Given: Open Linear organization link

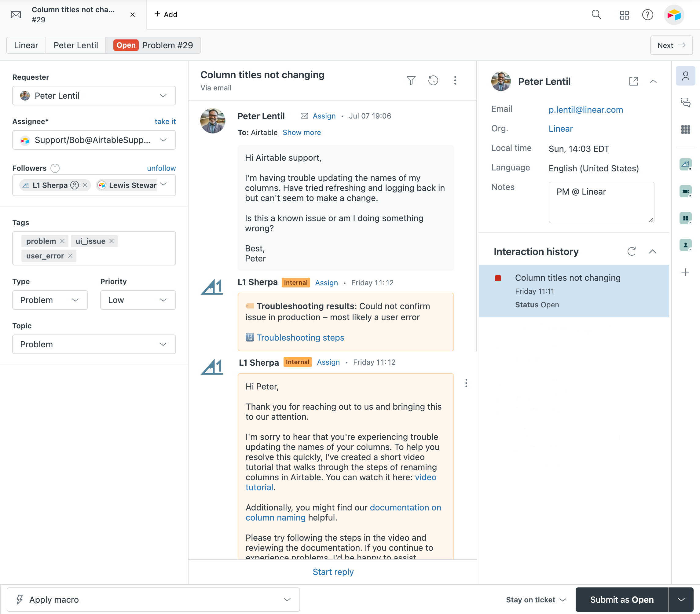Looking at the screenshot, I should (561, 129).
